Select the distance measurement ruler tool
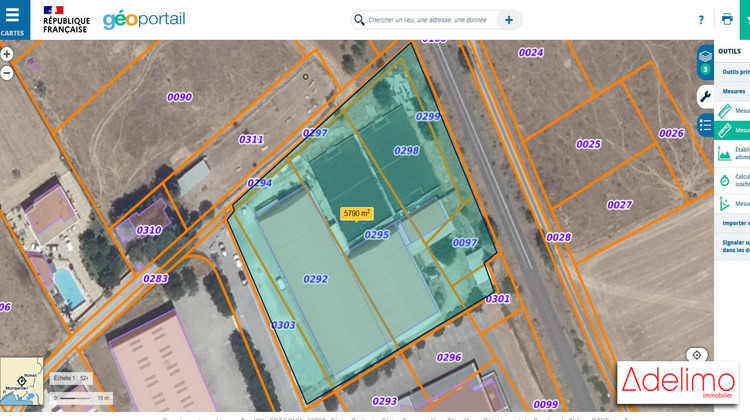The width and height of the screenshot is (750, 420). 726,111
